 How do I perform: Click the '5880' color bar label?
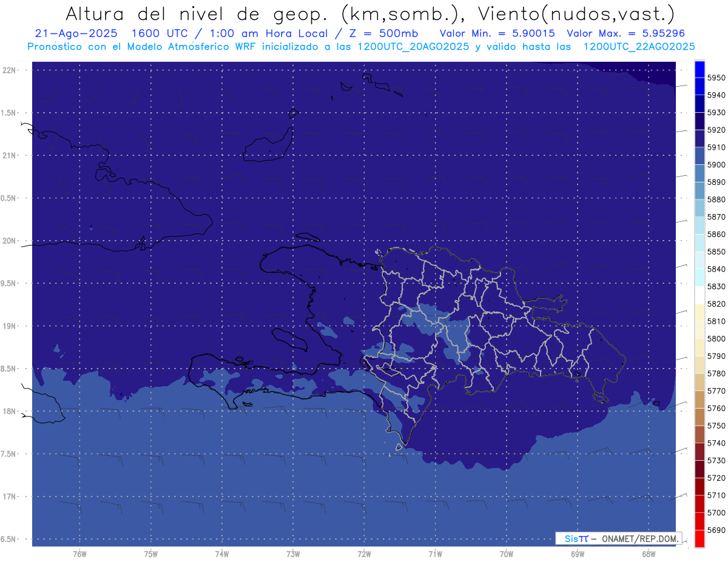[716, 199]
